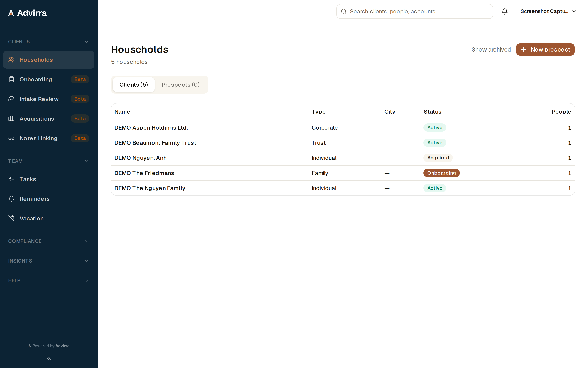Open notifications bell in the header
This screenshot has width=588, height=368.
click(504, 11)
